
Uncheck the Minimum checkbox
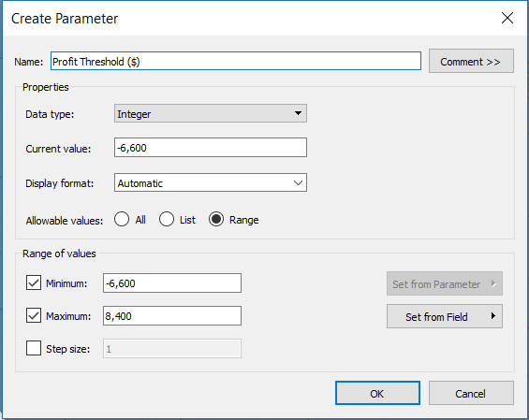coord(34,282)
